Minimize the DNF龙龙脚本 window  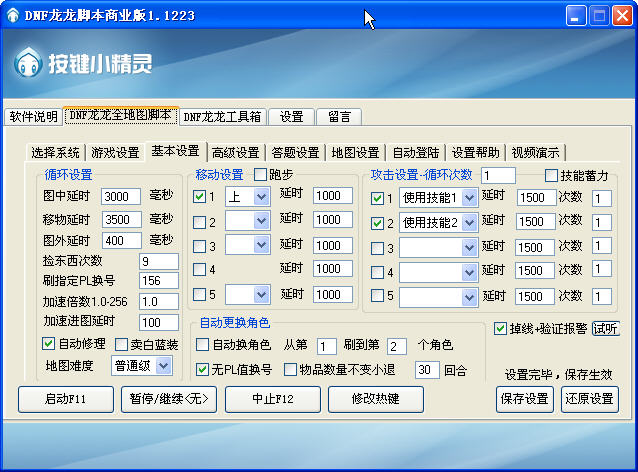(576, 16)
